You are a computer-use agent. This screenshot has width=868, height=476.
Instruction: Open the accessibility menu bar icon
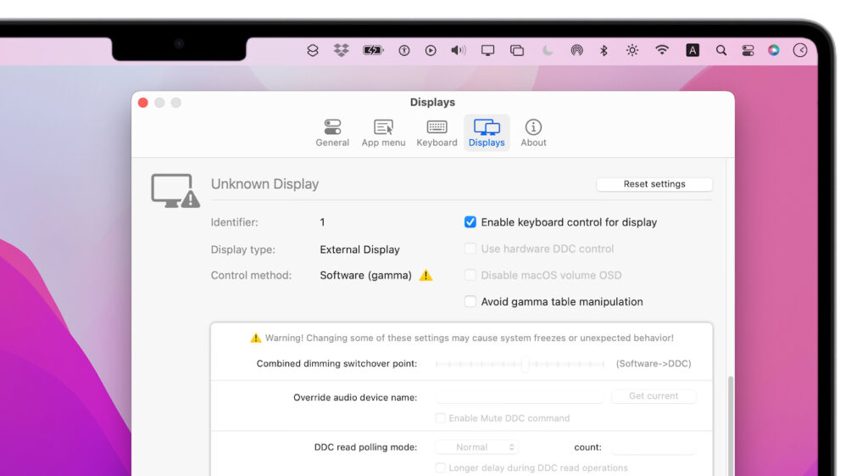point(404,50)
